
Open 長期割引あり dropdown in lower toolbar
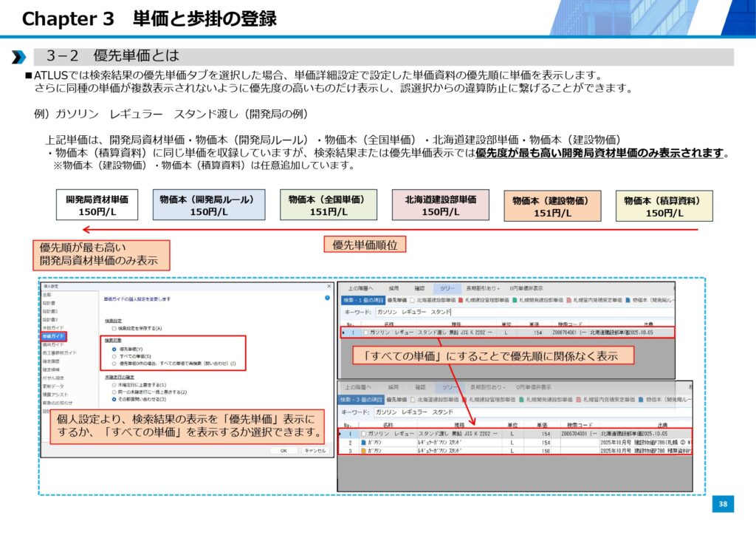coord(484,386)
